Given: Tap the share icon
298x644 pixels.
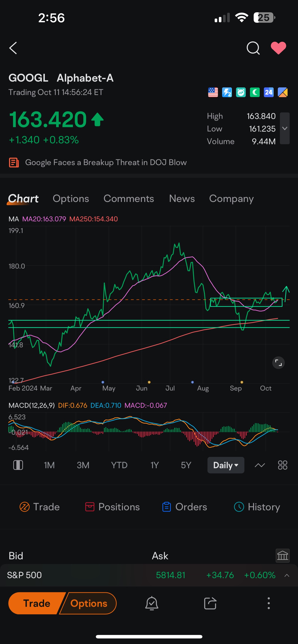Looking at the screenshot, I should [210, 603].
